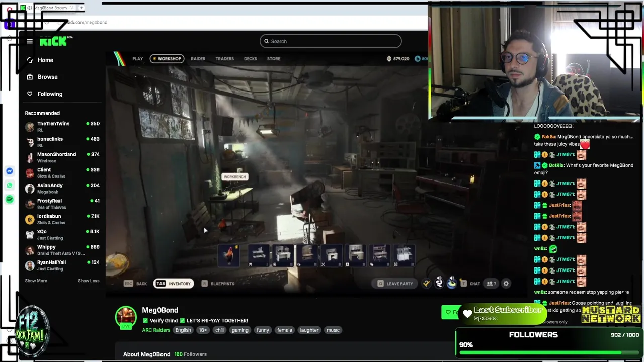Click the music tag

point(333,330)
